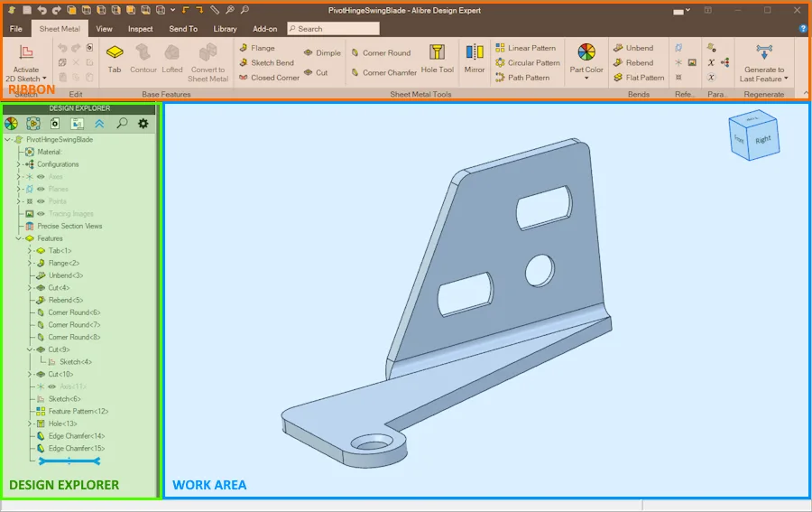Click the Circular Pattern tool
Image resolution: width=812 pixels, height=512 pixels.
528,62
